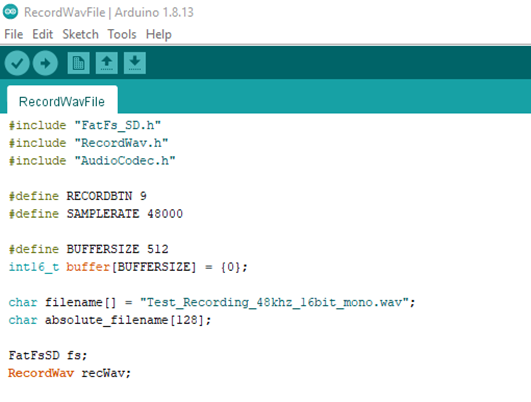
Task: Click the int16_t buffer declaration line
Action: click(x=128, y=267)
